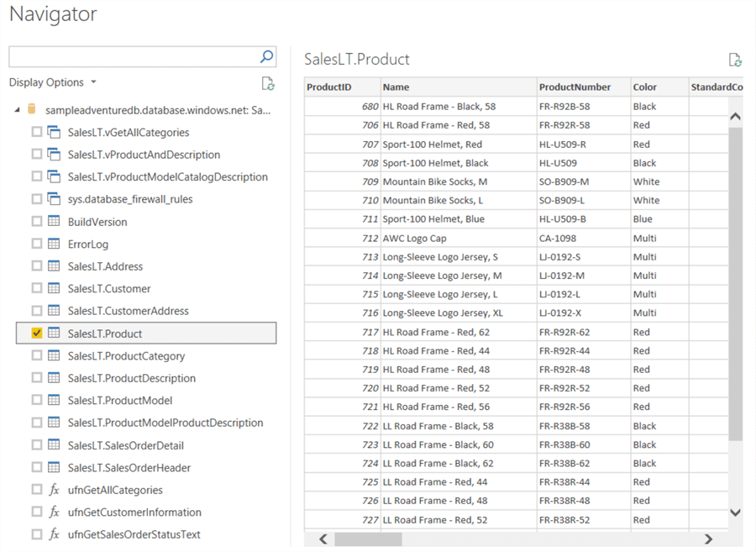Click the view icon for SalesLT.vGetAllCategories

(54, 132)
